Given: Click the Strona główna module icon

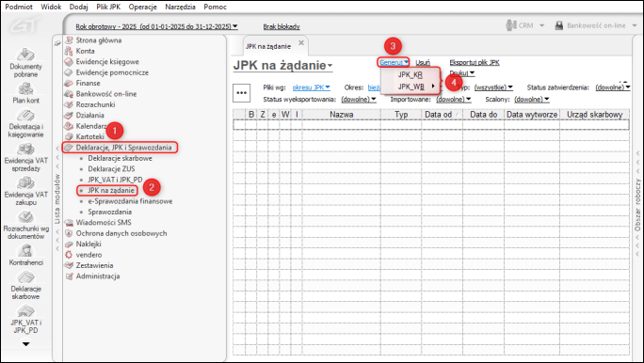Looking at the screenshot, I should tap(69, 40).
